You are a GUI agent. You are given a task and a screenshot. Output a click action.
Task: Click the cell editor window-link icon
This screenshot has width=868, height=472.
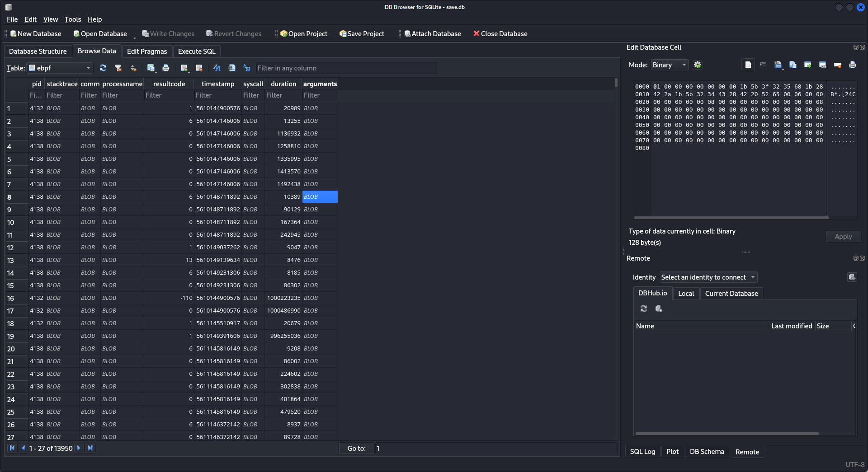[823, 65]
